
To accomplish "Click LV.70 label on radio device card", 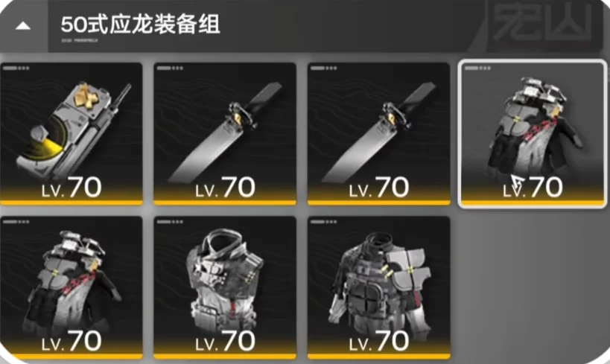I will pos(72,188).
